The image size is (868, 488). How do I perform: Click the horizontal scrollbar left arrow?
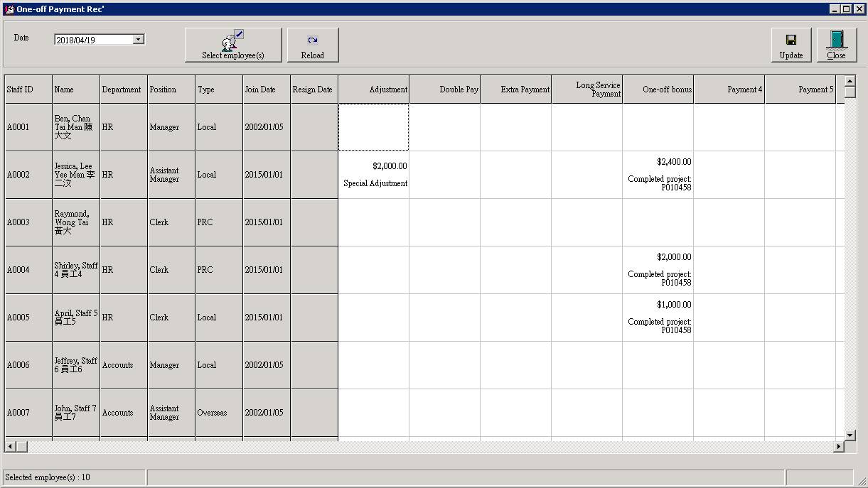(10, 447)
